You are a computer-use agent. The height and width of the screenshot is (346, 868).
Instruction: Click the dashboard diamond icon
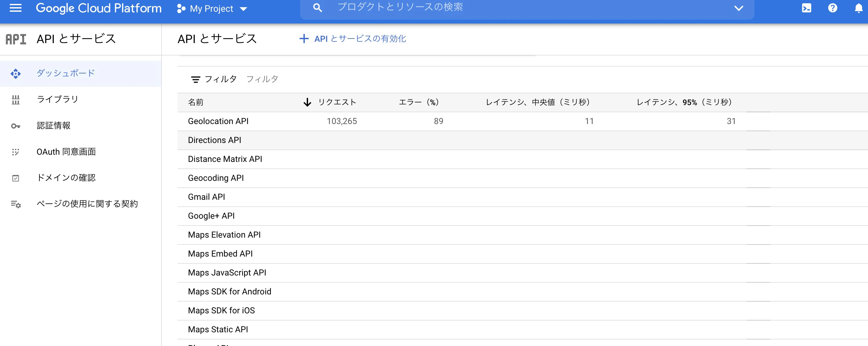pyautogui.click(x=16, y=73)
